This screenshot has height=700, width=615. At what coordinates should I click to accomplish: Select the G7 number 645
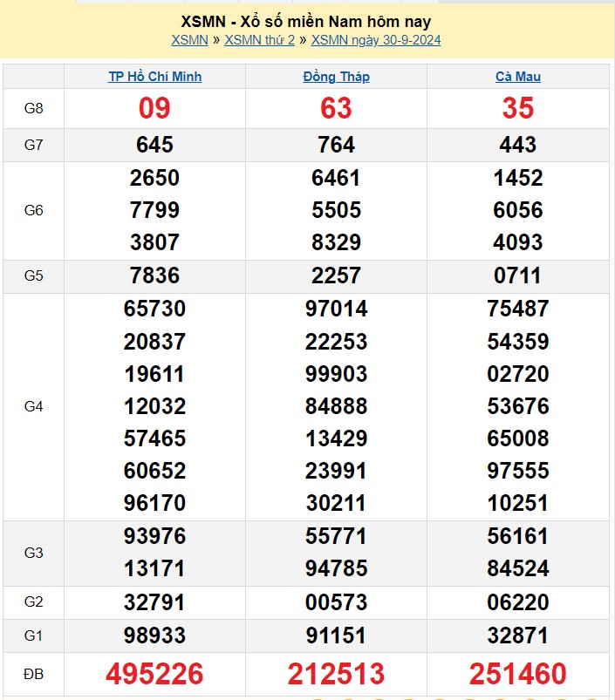pyautogui.click(x=154, y=145)
